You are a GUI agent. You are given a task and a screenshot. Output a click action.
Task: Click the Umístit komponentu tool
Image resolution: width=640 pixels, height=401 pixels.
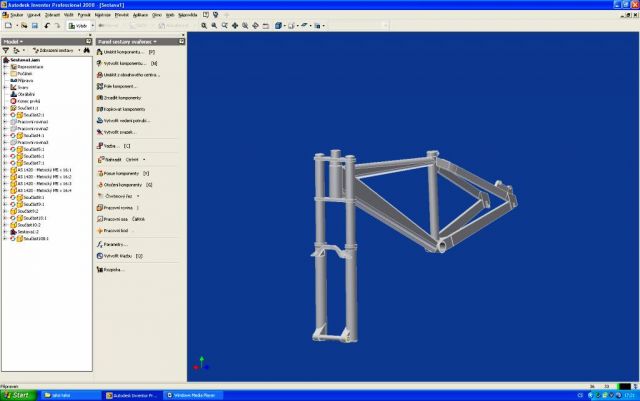coord(125,50)
